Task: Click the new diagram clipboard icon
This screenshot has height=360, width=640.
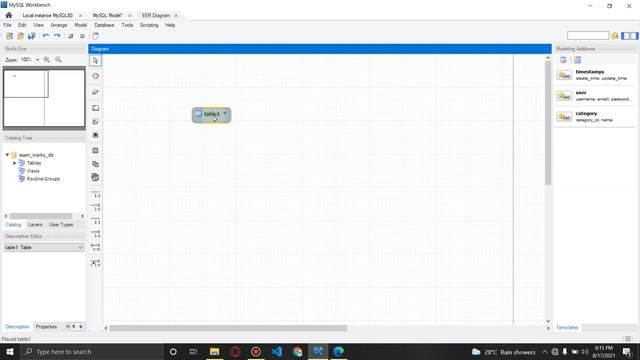Action: (95, 36)
